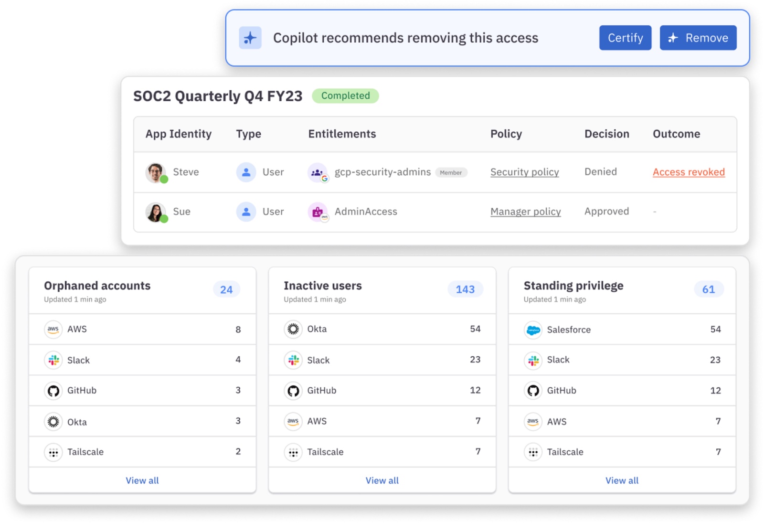
Task: Click Sue's profile avatar
Action: click(x=156, y=212)
